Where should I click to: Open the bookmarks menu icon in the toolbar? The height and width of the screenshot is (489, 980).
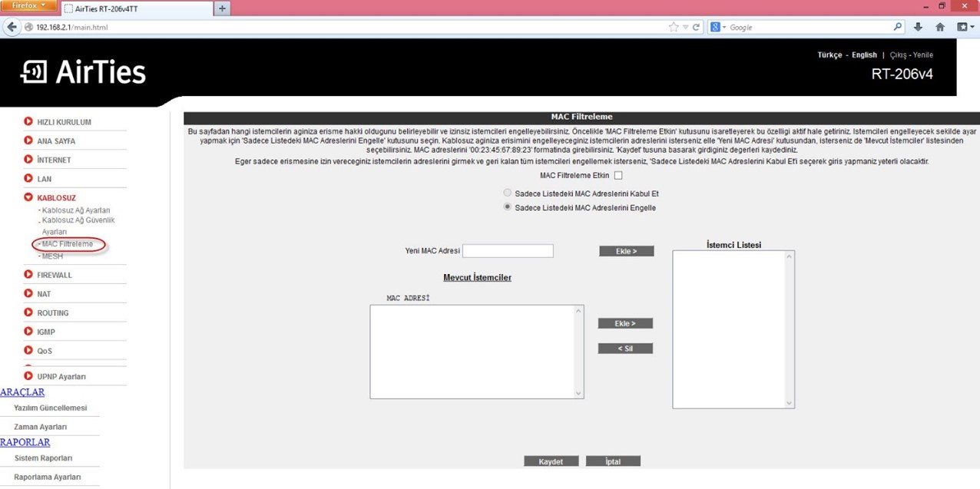coord(965,27)
